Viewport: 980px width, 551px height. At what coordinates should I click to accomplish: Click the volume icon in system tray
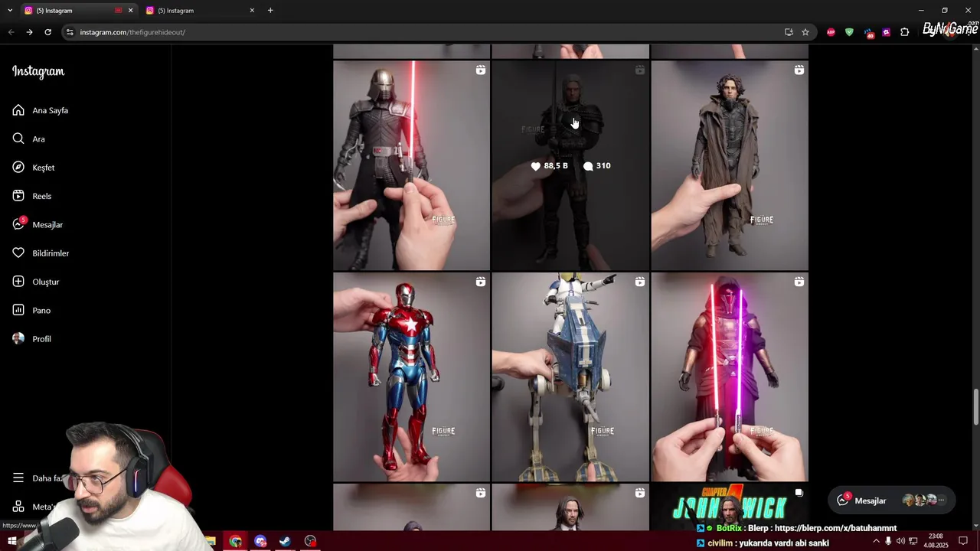[900, 541]
